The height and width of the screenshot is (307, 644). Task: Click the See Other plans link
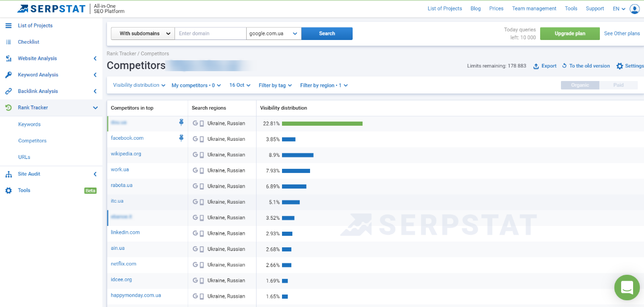pos(622,34)
